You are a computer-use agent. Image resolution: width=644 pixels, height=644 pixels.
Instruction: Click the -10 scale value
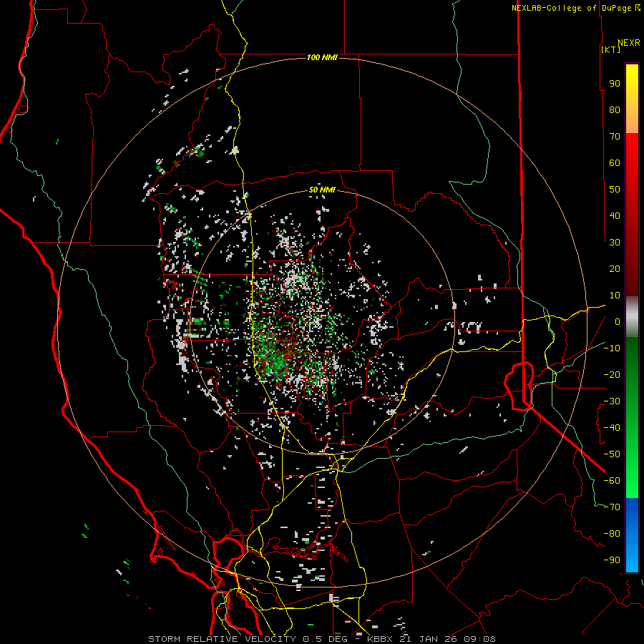click(x=612, y=348)
